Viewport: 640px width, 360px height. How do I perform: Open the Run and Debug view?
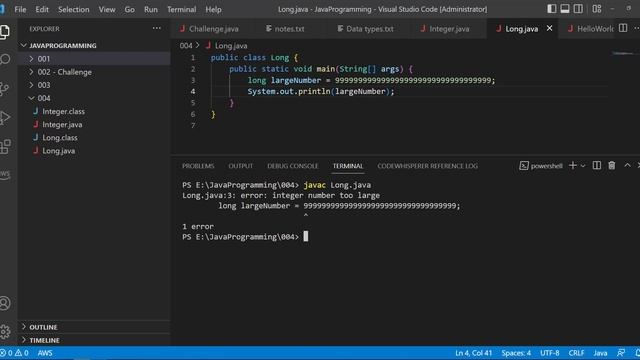(x=5, y=118)
